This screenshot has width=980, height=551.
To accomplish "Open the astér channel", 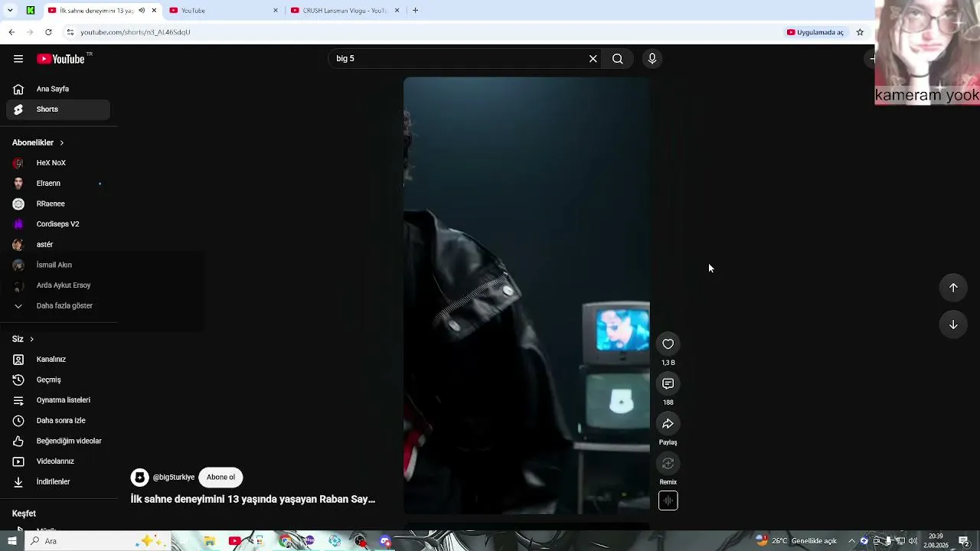I will [x=58, y=245].
